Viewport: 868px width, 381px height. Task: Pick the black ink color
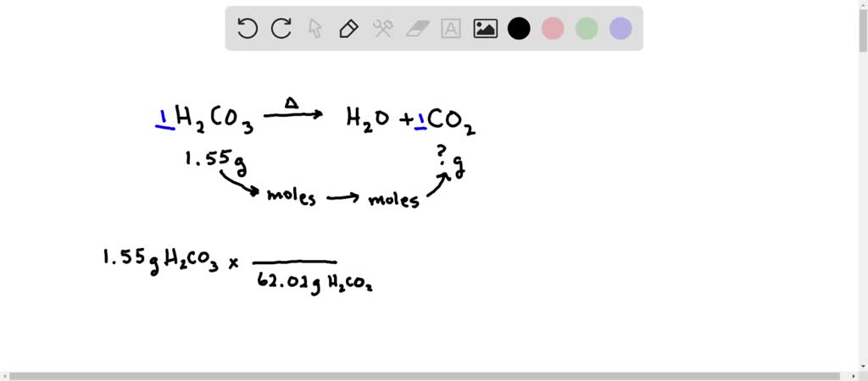[x=519, y=28]
